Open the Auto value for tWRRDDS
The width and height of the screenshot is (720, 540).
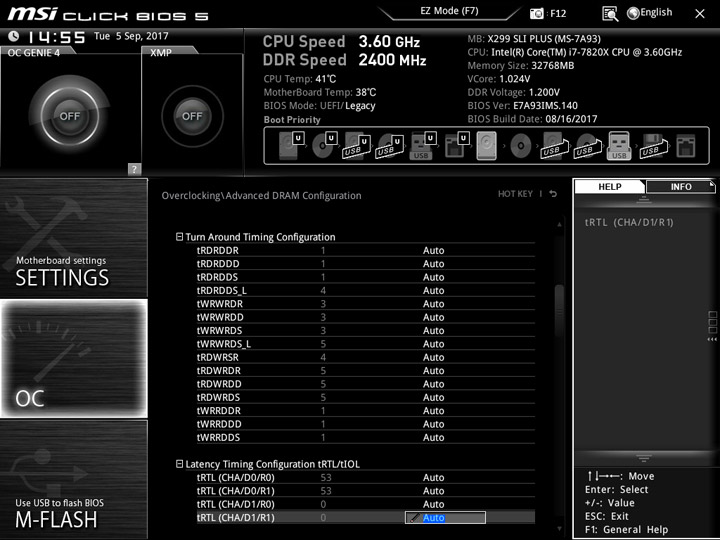click(x=433, y=437)
